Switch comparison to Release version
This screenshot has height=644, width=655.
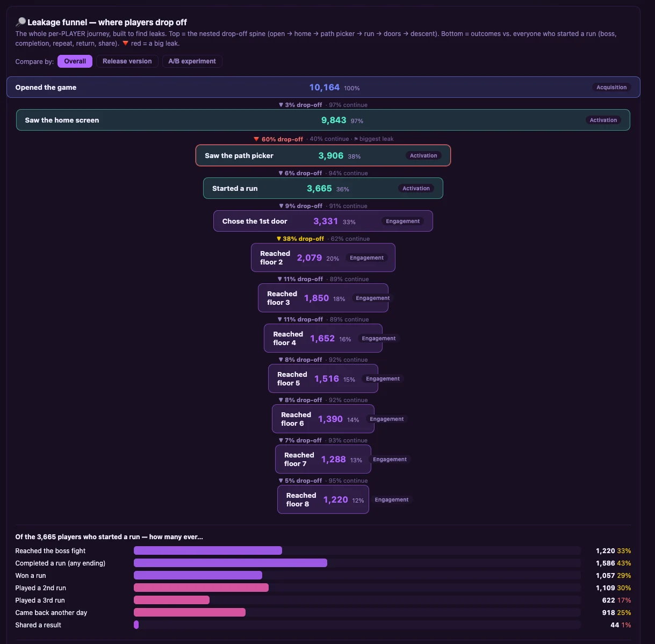127,61
